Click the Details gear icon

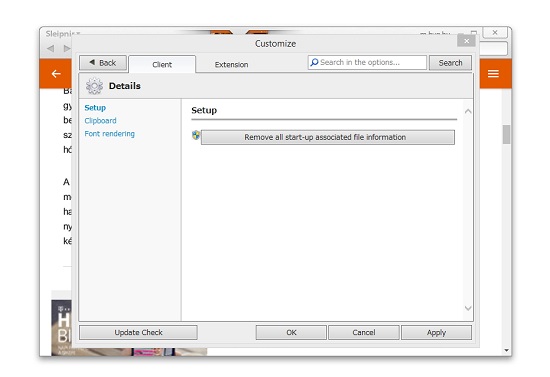[x=94, y=86]
